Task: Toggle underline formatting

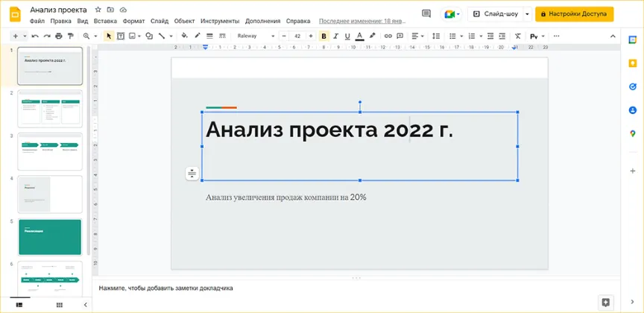Action: tap(347, 37)
